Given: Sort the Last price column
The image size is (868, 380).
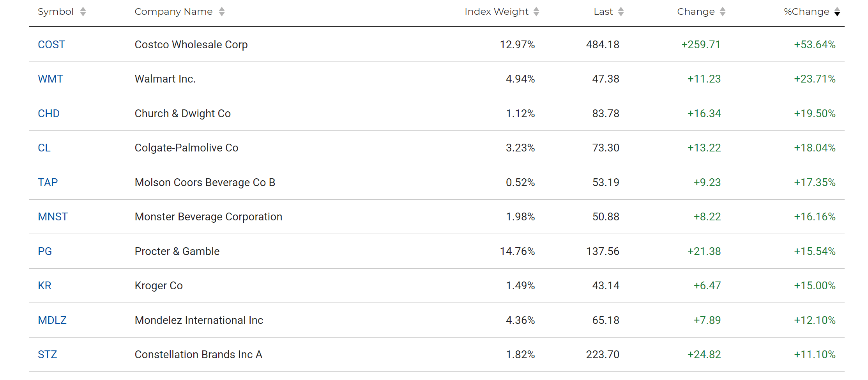Looking at the screenshot, I should [621, 11].
